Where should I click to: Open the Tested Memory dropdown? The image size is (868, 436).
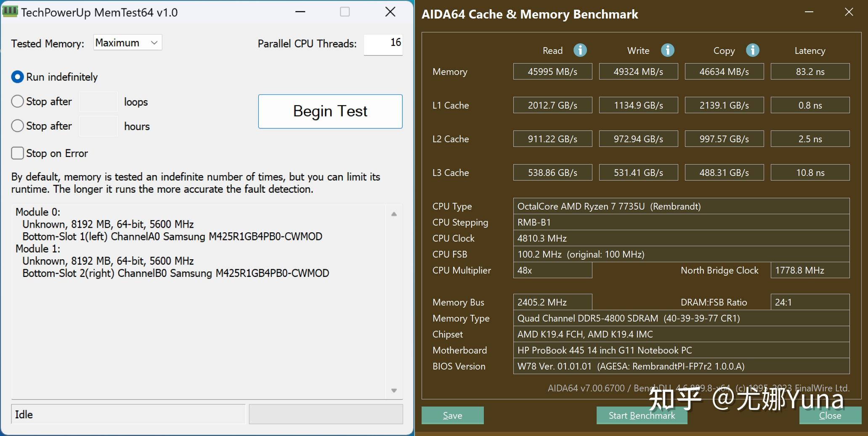(127, 43)
